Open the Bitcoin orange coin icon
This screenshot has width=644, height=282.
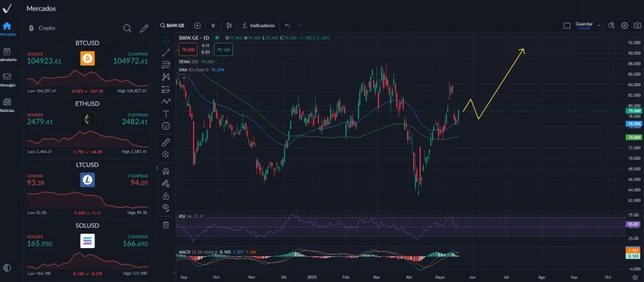(x=87, y=59)
